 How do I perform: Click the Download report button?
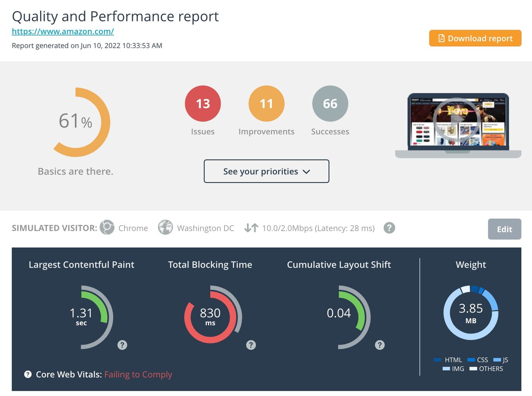click(x=475, y=38)
